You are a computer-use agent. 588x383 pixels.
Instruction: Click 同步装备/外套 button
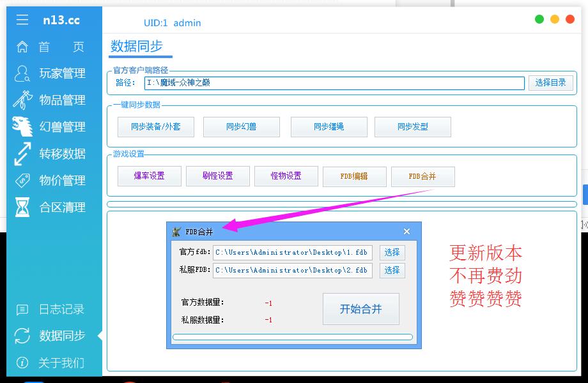(155, 127)
